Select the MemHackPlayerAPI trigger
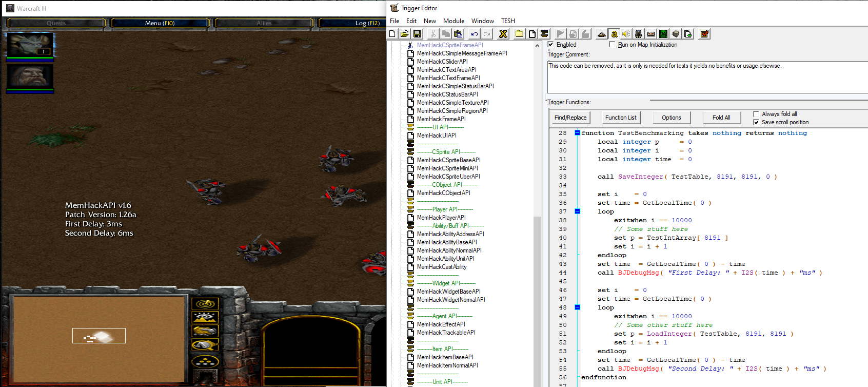This screenshot has width=868, height=387. (x=441, y=218)
